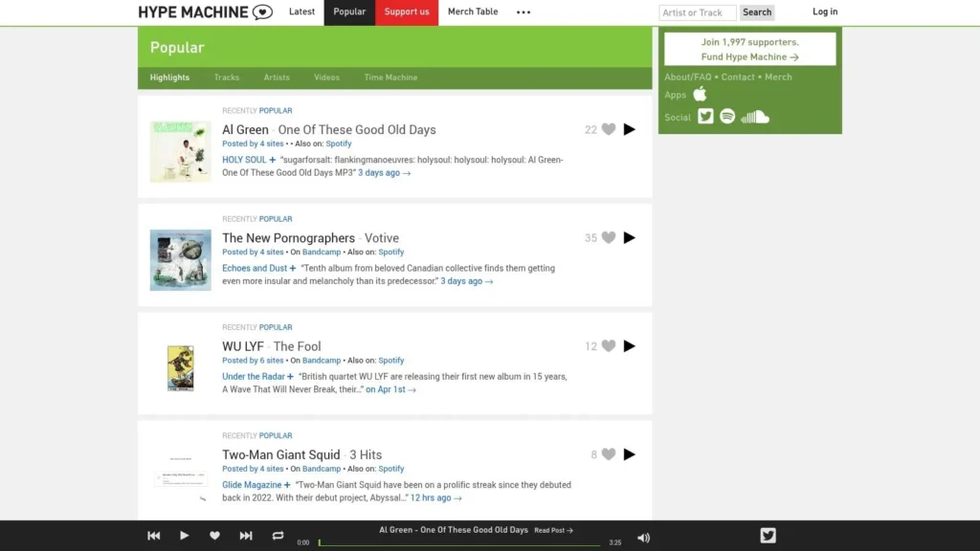Open '12 hrs ago' post link
Image resolution: width=980 pixels, height=551 pixels.
tap(435, 497)
